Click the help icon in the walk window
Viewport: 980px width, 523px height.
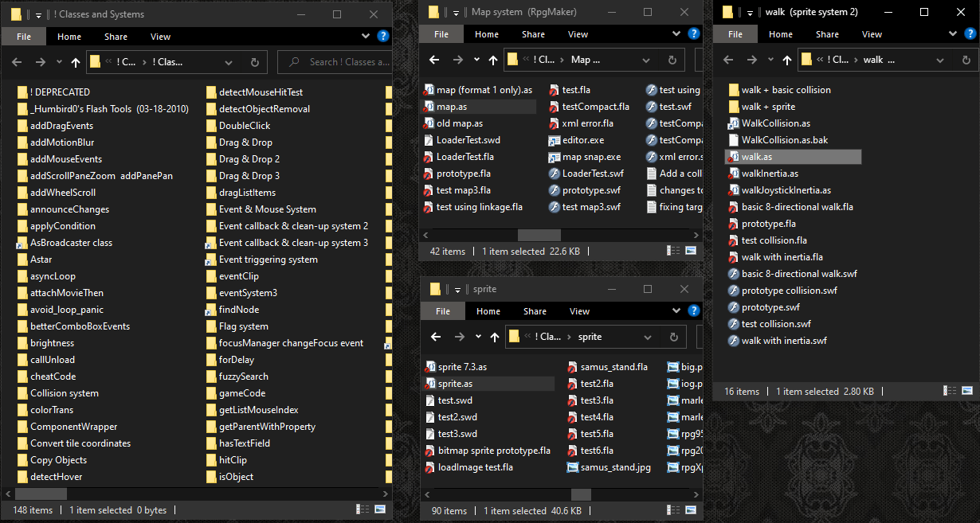click(970, 34)
